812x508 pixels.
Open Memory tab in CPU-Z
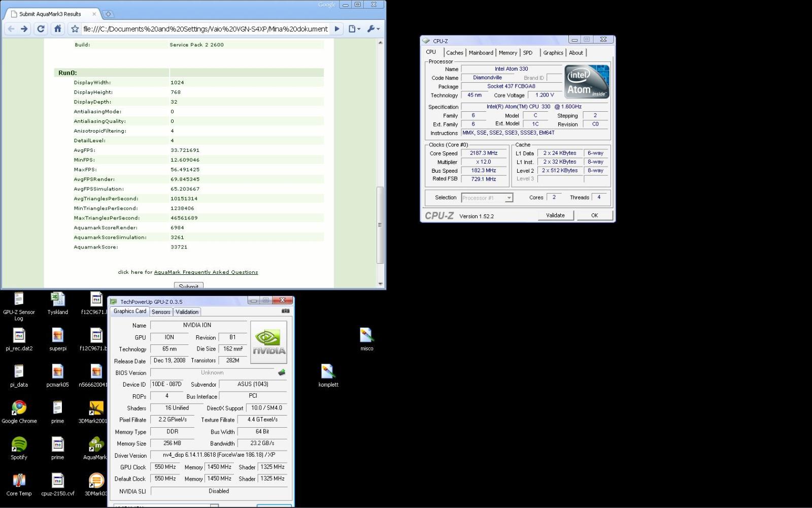pyautogui.click(x=508, y=53)
